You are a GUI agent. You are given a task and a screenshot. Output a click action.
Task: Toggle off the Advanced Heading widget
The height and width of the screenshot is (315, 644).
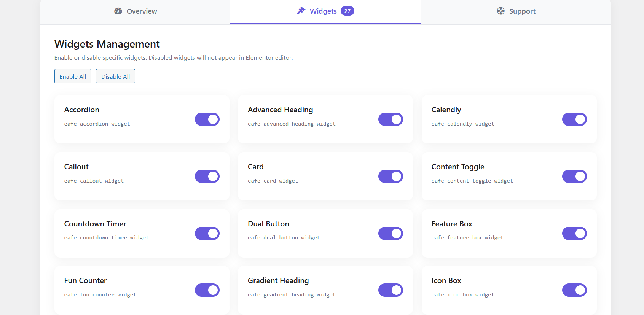click(391, 119)
